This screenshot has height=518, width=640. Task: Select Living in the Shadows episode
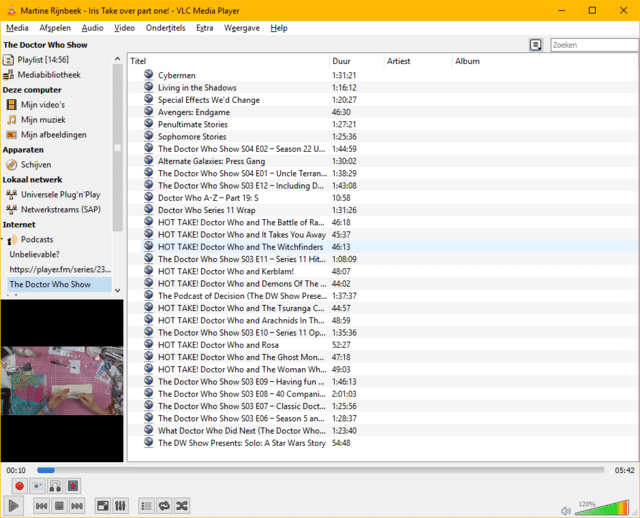click(197, 88)
